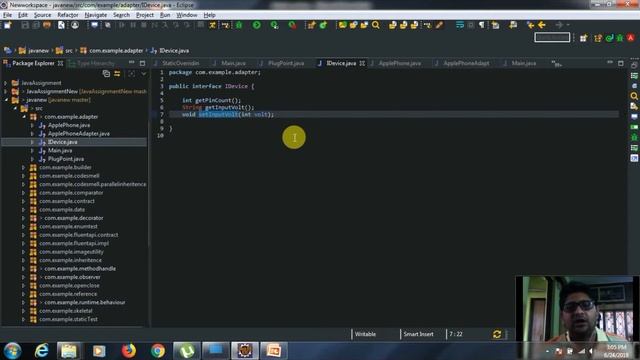Click the New file toolbar icon
Screen dimensions: 640x360
point(7,25)
